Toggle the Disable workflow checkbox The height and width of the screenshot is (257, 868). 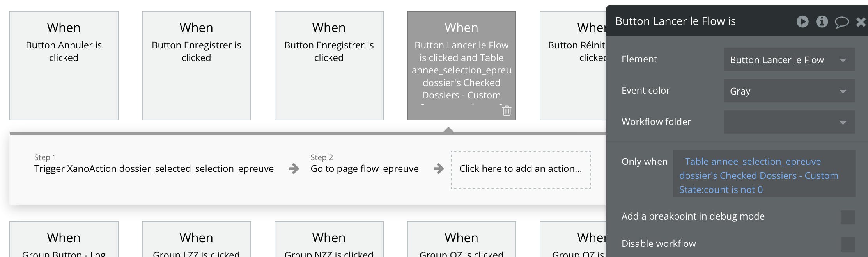[847, 244]
